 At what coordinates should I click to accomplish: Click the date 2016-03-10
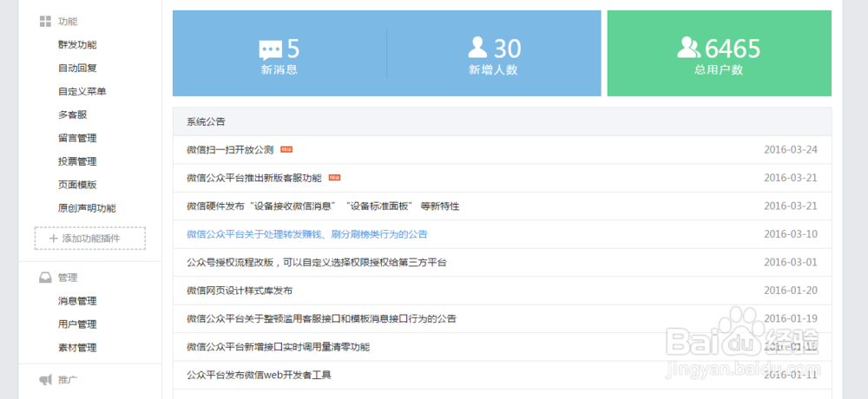(791, 234)
